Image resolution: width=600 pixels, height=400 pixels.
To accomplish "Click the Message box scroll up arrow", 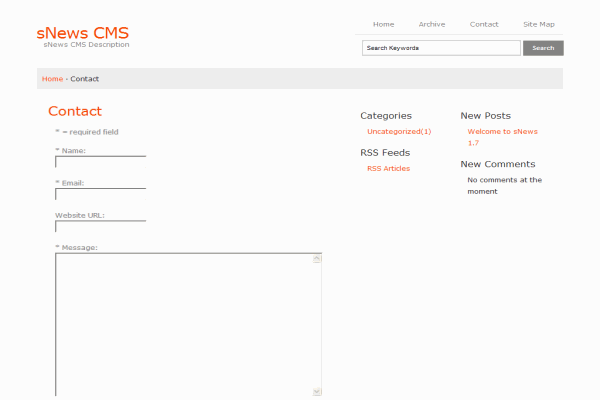I will tap(317, 258).
